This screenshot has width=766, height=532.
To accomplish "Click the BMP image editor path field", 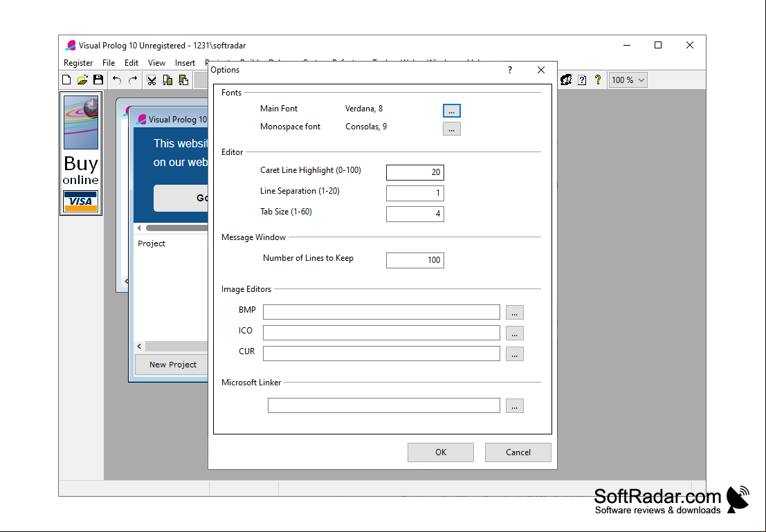I will coord(381,312).
